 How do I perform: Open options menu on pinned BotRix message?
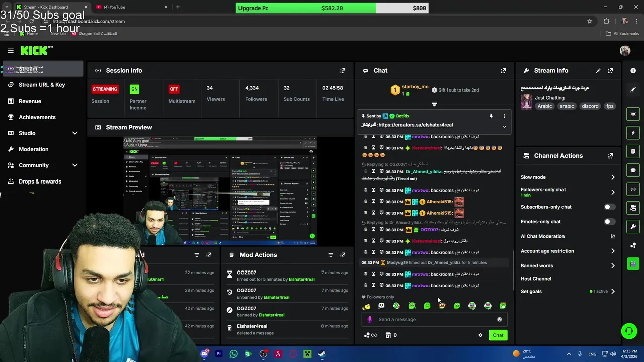[504, 116]
